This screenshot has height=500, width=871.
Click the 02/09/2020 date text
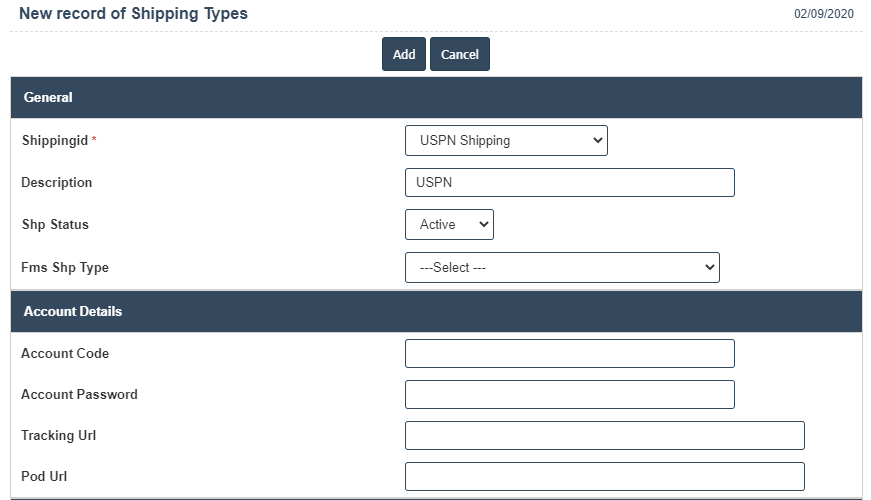pyautogui.click(x=823, y=15)
